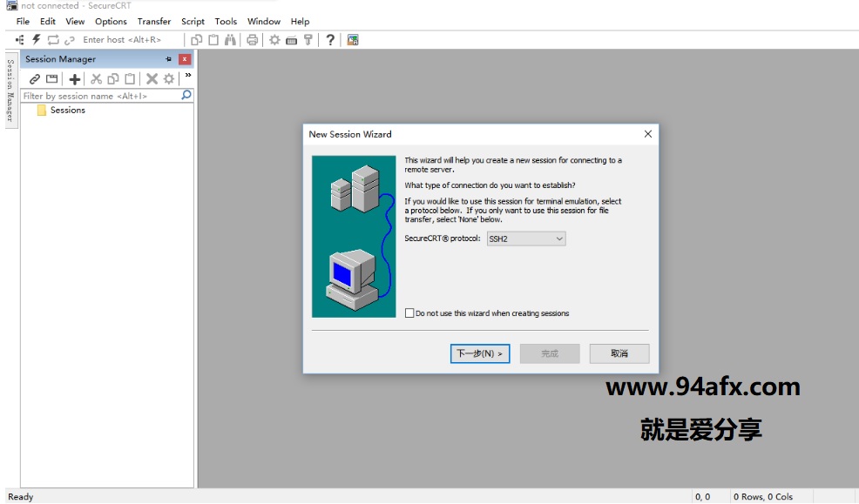
Task: Open the Options menu
Action: (111, 22)
